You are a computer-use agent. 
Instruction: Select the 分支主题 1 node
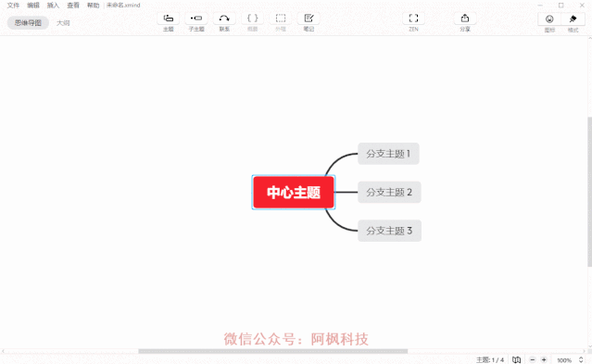point(388,154)
